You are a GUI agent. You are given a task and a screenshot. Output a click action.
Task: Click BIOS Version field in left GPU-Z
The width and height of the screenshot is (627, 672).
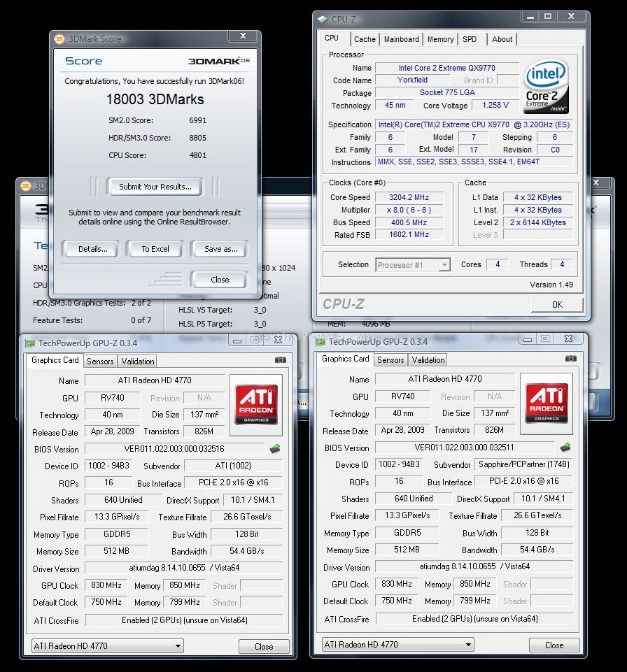[174, 449]
